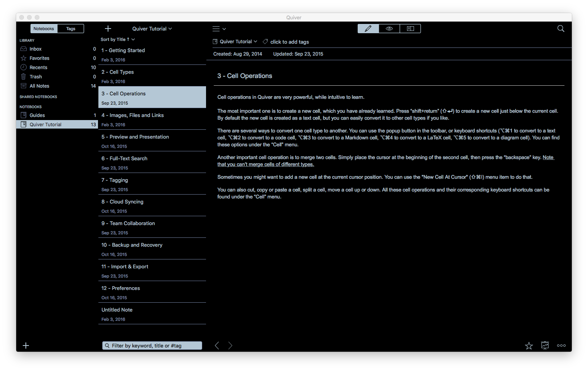The height and width of the screenshot is (371, 588).
Task: Add a new notebook at sidebar bottom
Action: pyautogui.click(x=26, y=346)
